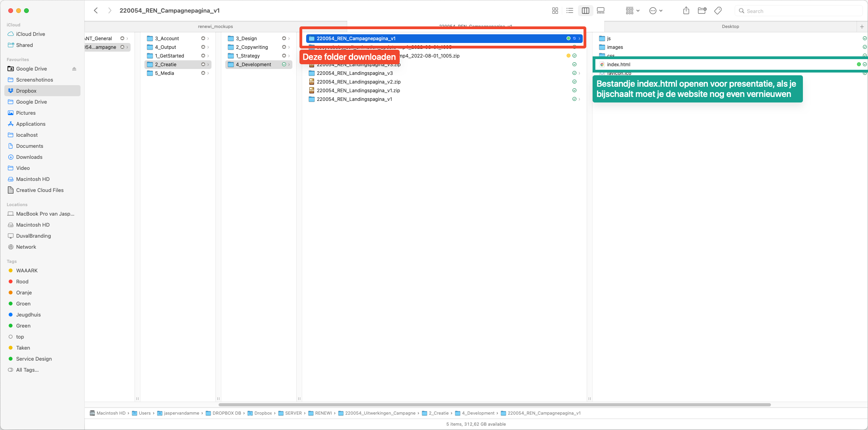Viewport: 868px width, 430px height.
Task: Expand 220054_REN_Landingspagina_v3 folder chevron
Action: click(x=579, y=73)
